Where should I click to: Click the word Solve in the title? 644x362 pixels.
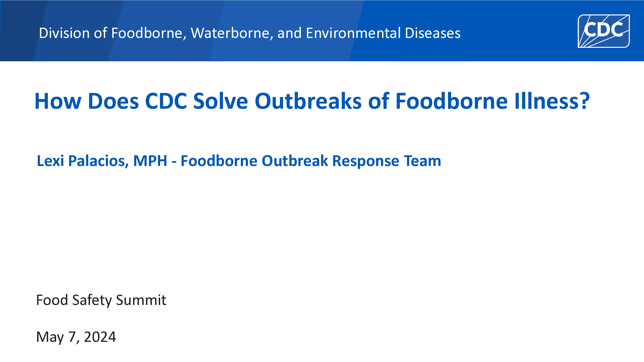pos(220,101)
